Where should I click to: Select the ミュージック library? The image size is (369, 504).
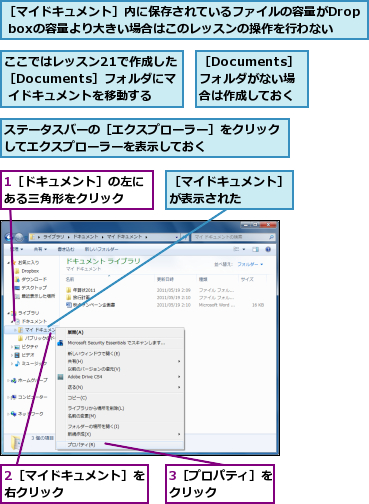click(x=30, y=363)
